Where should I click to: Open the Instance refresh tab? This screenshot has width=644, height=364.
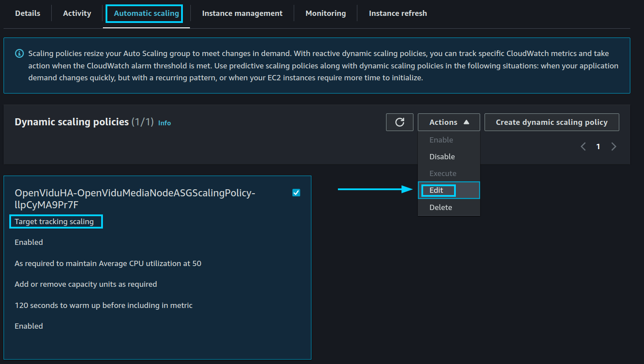(398, 13)
